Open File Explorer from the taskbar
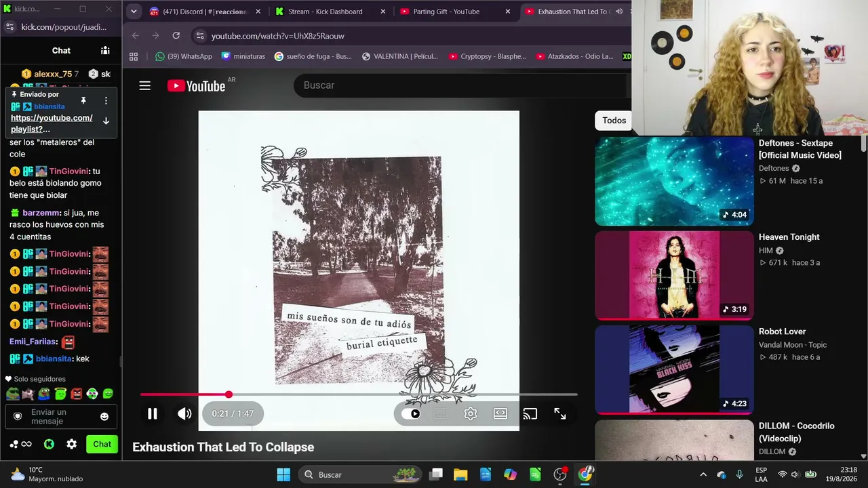This screenshot has height=488, width=868. pyautogui.click(x=460, y=474)
